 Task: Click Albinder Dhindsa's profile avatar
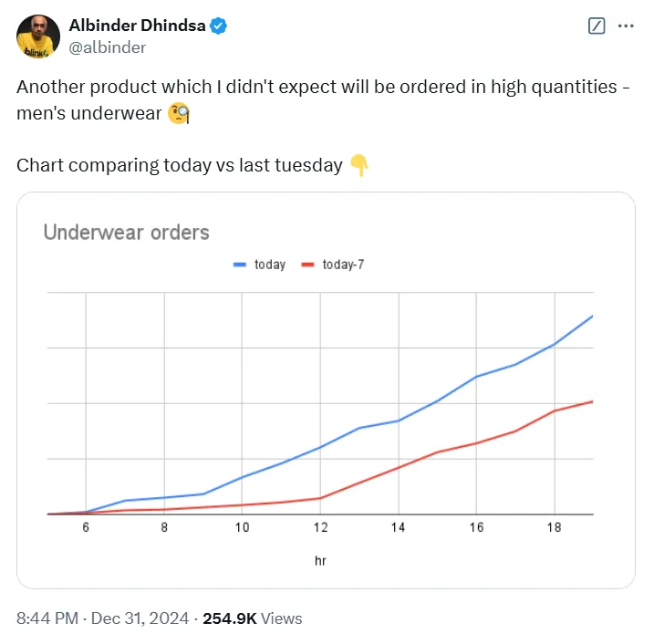click(36, 36)
